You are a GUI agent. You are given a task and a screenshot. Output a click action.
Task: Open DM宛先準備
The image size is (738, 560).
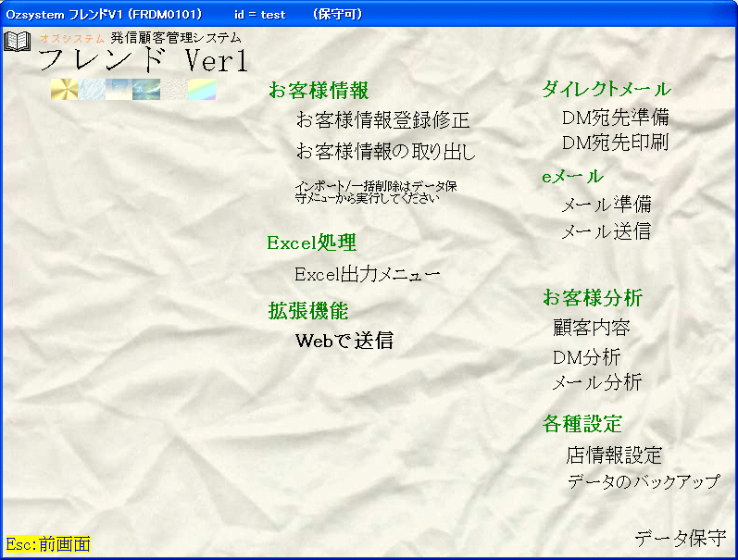(x=616, y=118)
